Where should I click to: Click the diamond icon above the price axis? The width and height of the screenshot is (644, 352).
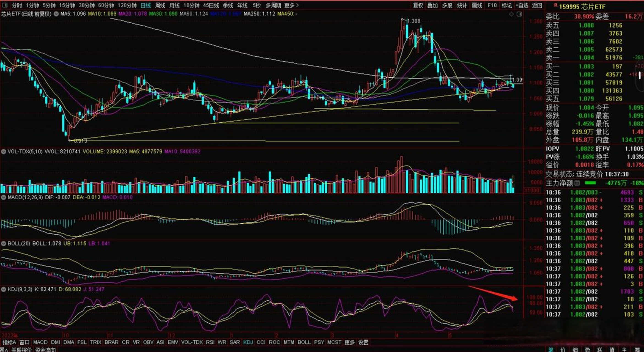click(x=511, y=14)
